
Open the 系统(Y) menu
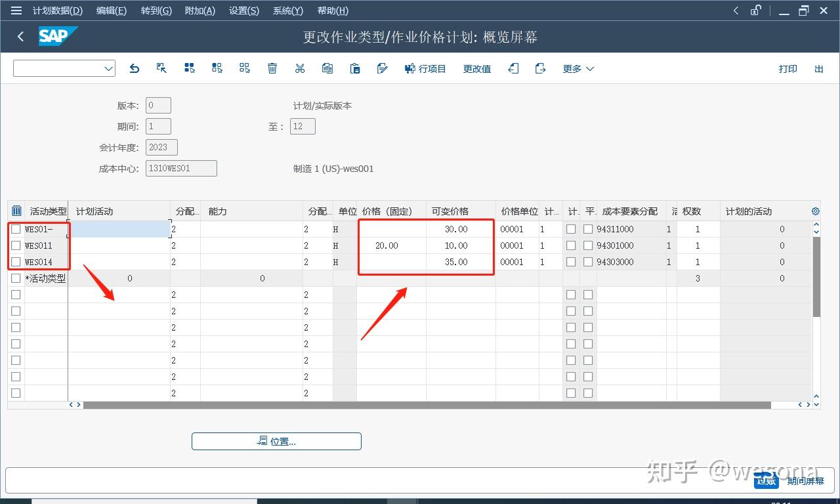pyautogui.click(x=287, y=10)
